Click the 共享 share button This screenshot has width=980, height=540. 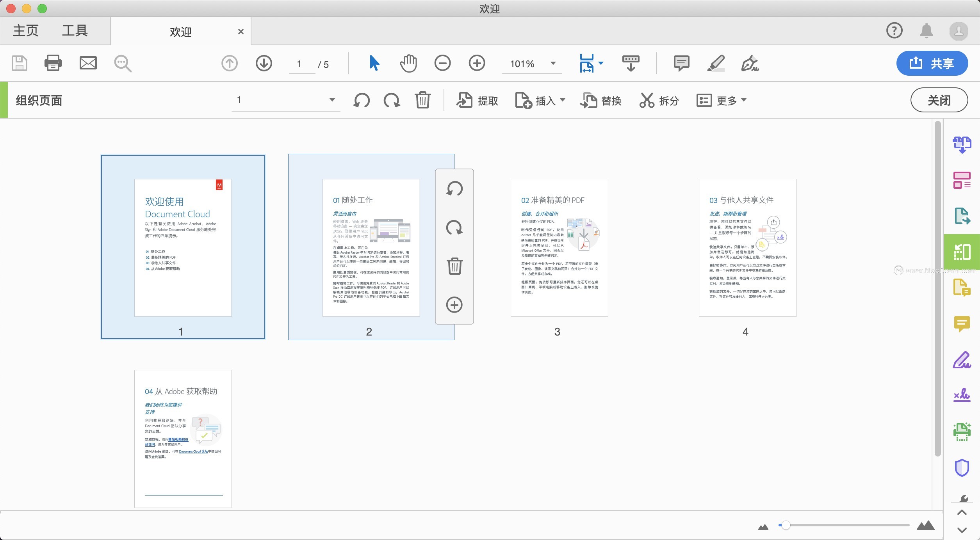932,63
